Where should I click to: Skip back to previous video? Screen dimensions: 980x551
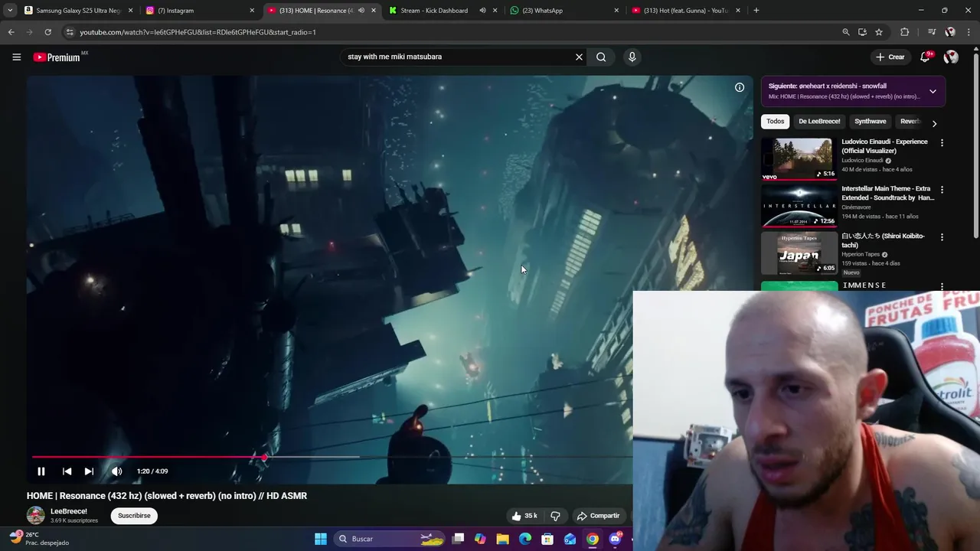pos(67,471)
